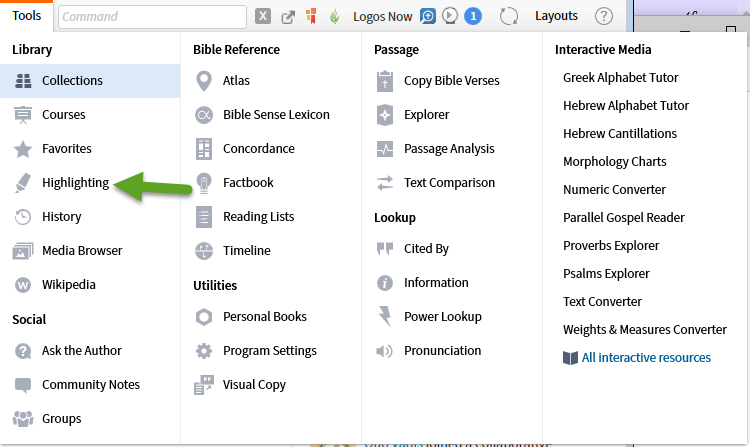The height and width of the screenshot is (447, 750).
Task: Open the Collections tool icon
Action: [x=23, y=81]
